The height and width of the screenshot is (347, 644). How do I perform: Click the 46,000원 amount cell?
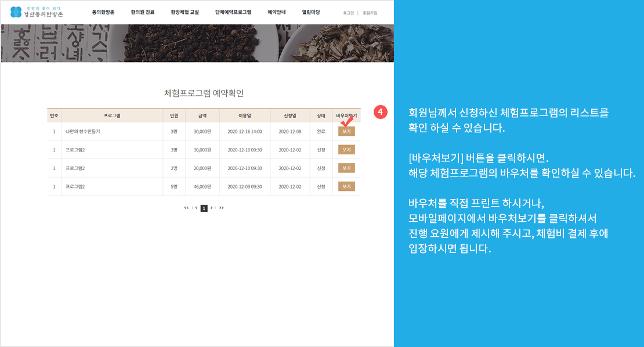202,186
